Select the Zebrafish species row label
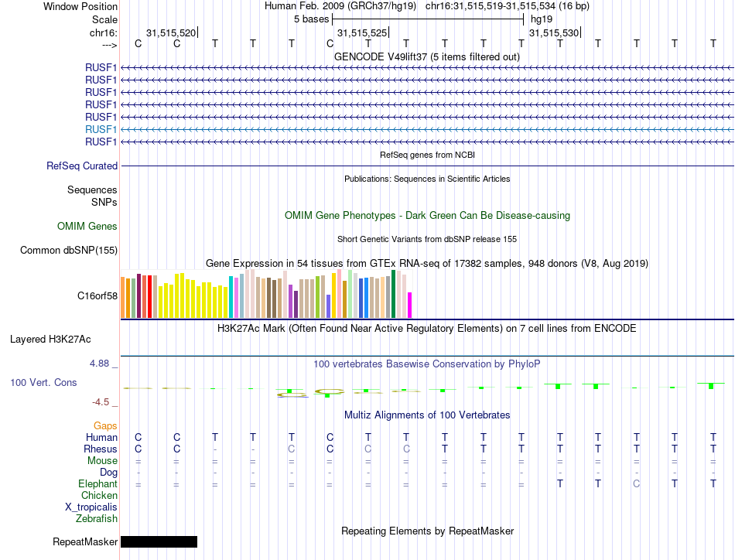This screenshot has height=560, width=735. coord(97,519)
